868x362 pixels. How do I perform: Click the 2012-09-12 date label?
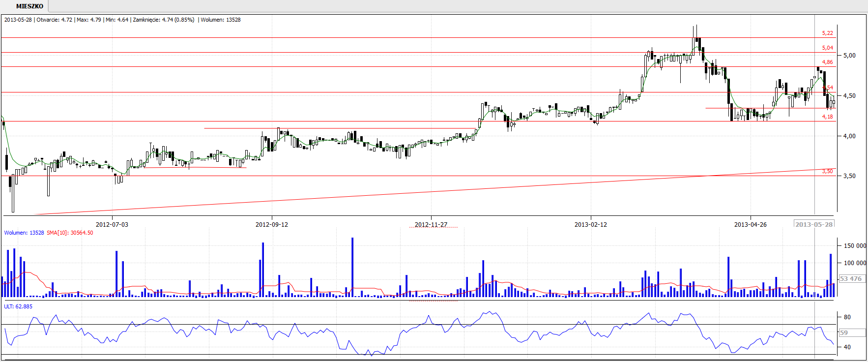[x=272, y=225]
